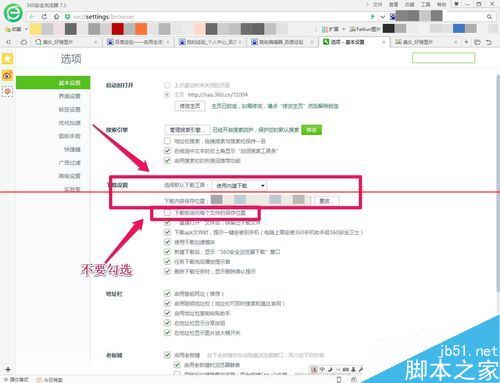This screenshot has width=500, height=383.
Task: Toggle the 使用下载加速模块 checkbox
Action: pyautogui.click(x=167, y=242)
